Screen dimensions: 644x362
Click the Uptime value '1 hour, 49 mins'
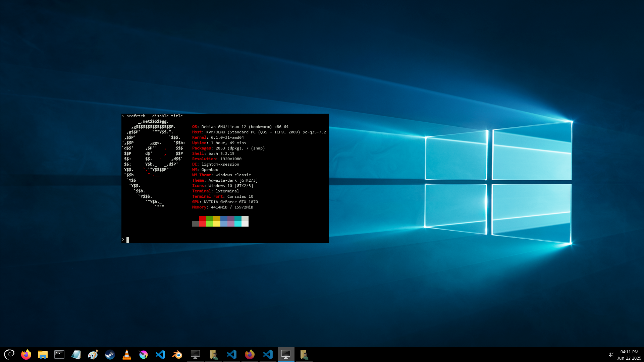point(228,143)
